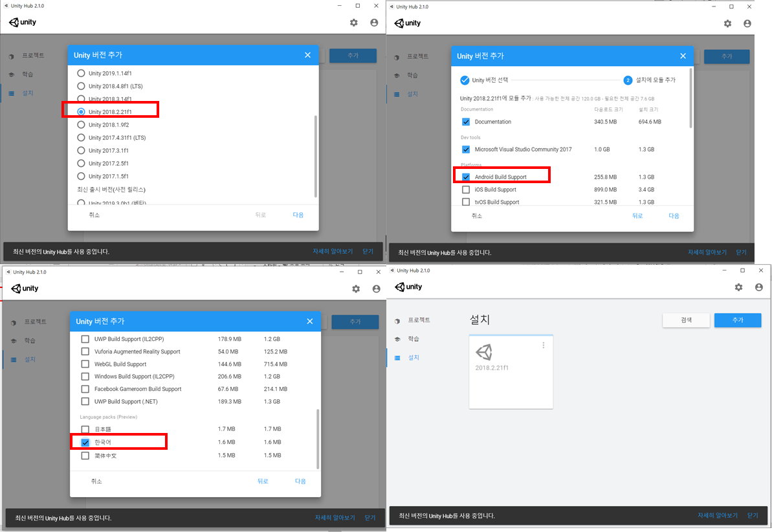The height and width of the screenshot is (532, 772).
Task: Click scrollbar in the Android Build Support dialog
Action: (x=690, y=98)
